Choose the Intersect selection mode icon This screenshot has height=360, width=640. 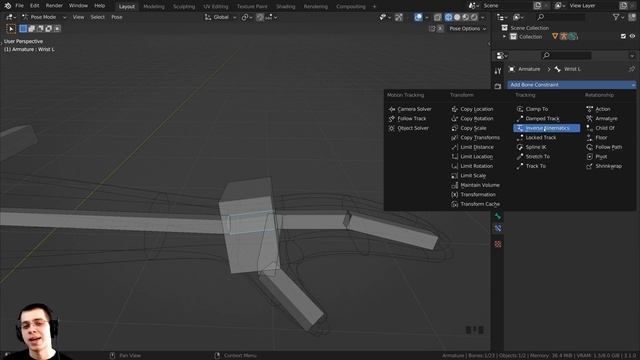57,29
